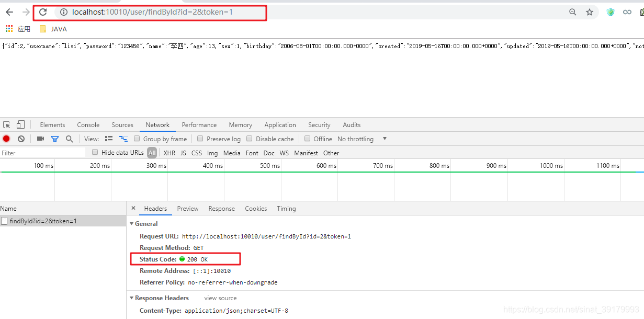Close the request details pane

tap(133, 208)
